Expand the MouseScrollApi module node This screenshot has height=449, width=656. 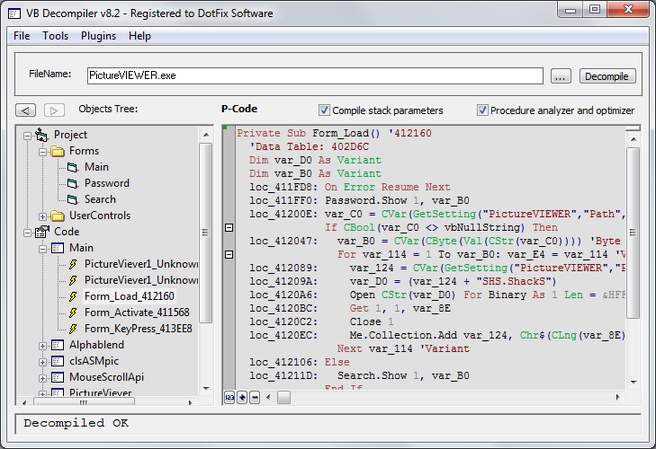tap(43, 378)
